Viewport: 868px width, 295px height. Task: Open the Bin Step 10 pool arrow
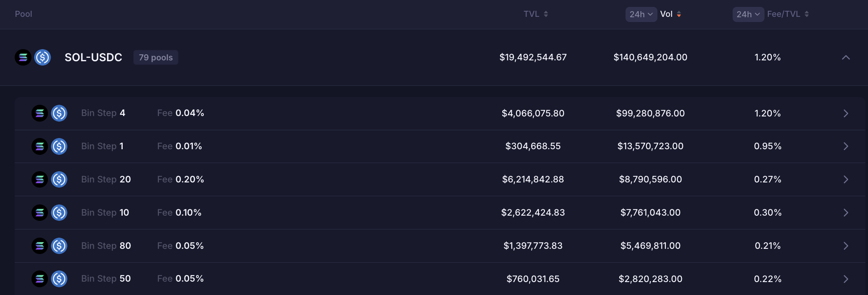coord(846,213)
